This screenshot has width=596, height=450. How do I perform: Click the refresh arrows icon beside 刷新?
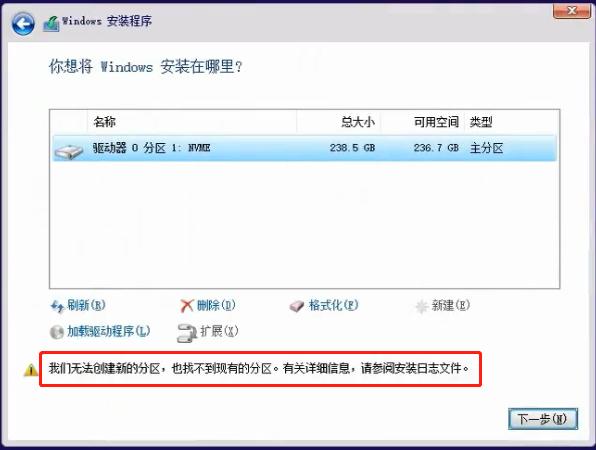(57, 306)
